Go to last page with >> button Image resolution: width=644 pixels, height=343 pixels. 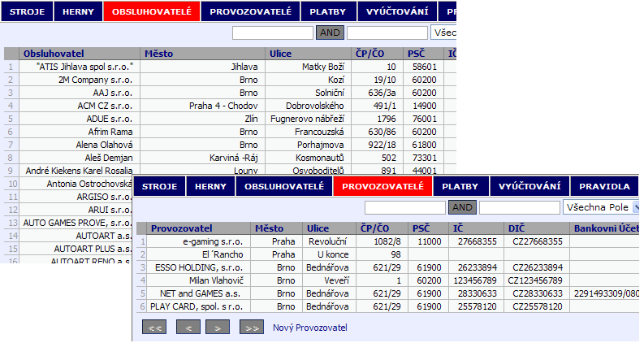pyautogui.click(x=252, y=328)
